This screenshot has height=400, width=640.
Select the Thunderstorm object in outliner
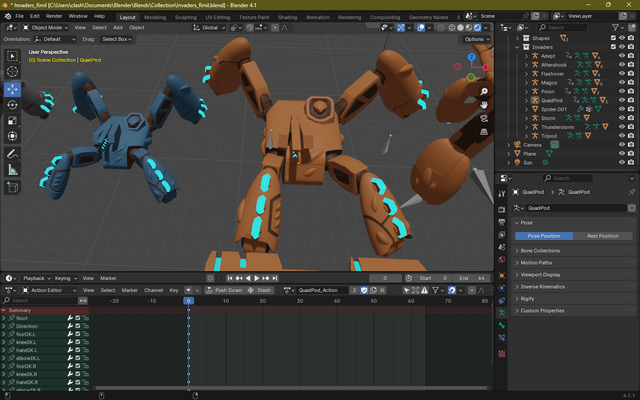[x=557, y=127]
